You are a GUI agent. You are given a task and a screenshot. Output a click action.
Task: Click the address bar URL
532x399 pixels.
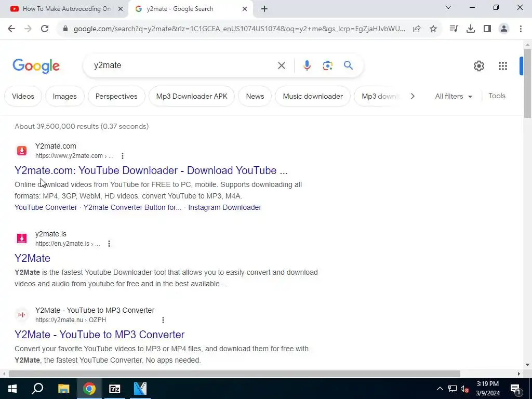(239, 29)
